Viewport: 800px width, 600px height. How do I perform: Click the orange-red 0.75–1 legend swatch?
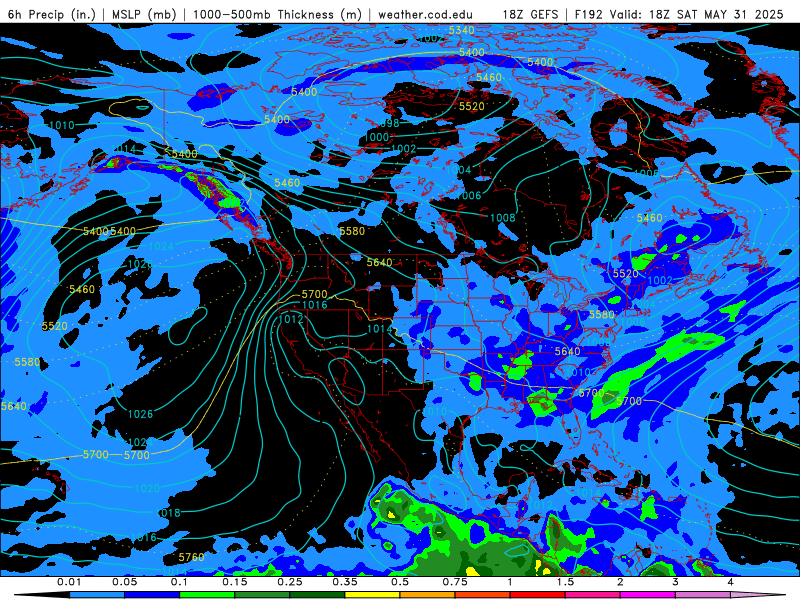[x=483, y=595]
